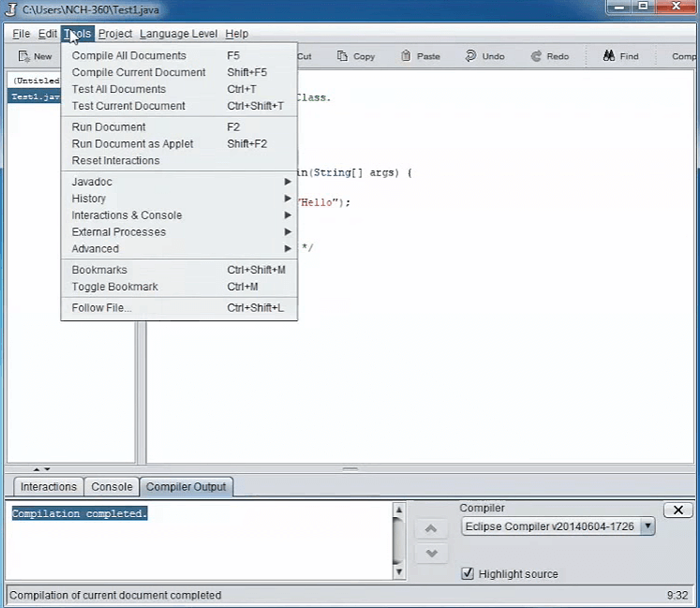700x608 pixels.
Task: Expand the Advanced submenu
Action: point(179,248)
